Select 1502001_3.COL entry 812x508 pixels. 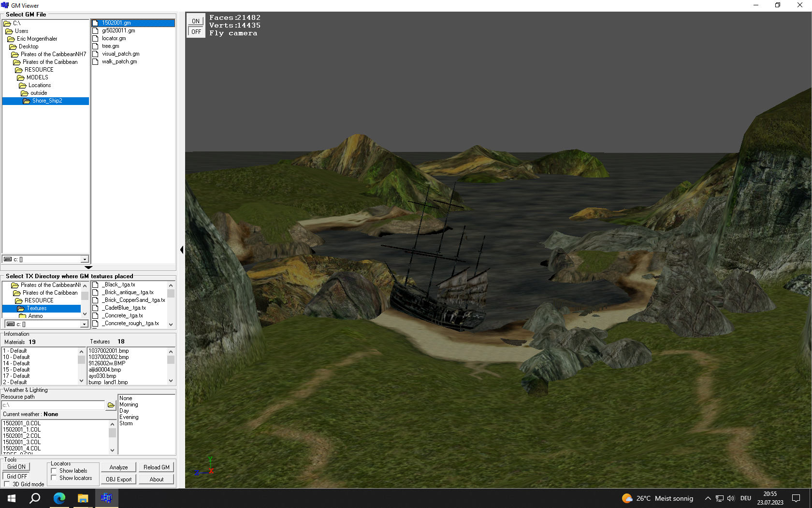click(22, 442)
